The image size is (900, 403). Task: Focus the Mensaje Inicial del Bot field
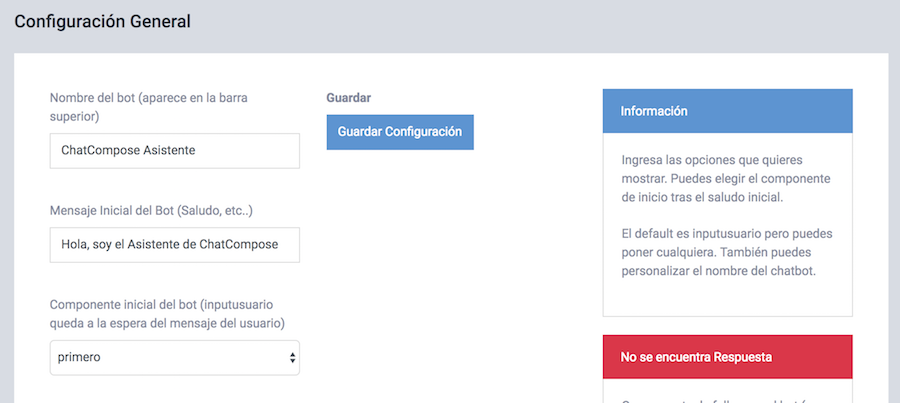point(174,245)
